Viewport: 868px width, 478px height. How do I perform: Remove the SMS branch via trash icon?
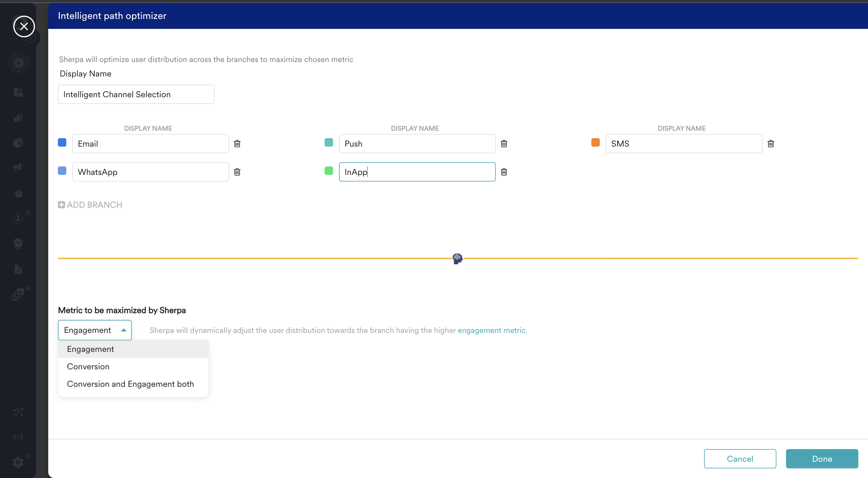click(x=771, y=144)
